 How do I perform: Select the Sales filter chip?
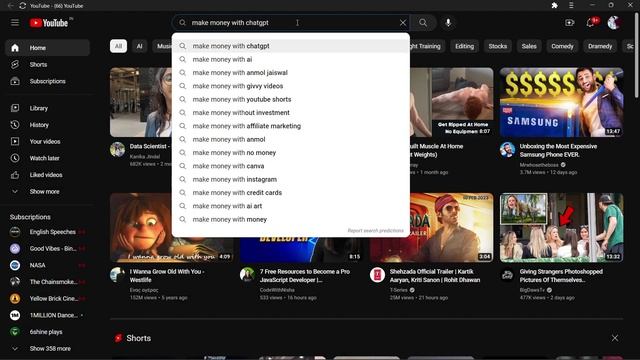click(529, 46)
